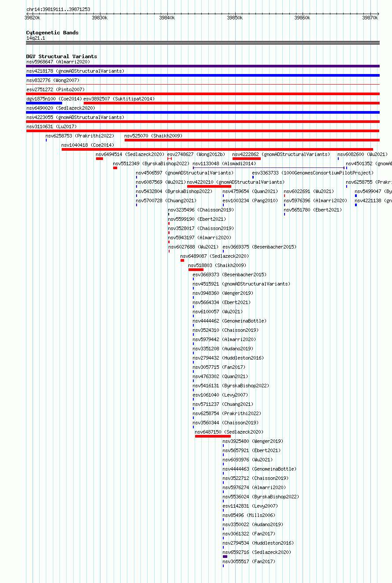Click the chr14:39819111..39871253 region label
392x583 pixels.
(58, 9)
